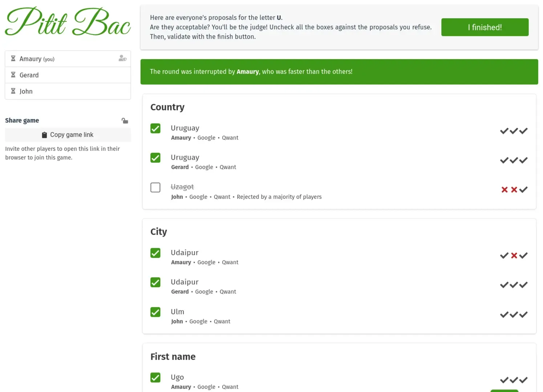
Task: Uncheck John's Ulm city proposal
Action: (x=155, y=312)
